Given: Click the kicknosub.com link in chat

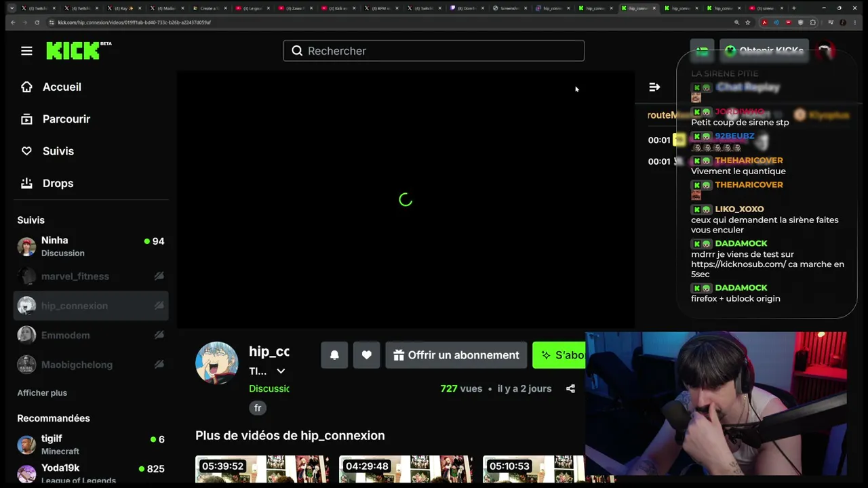Looking at the screenshot, I should [738, 264].
